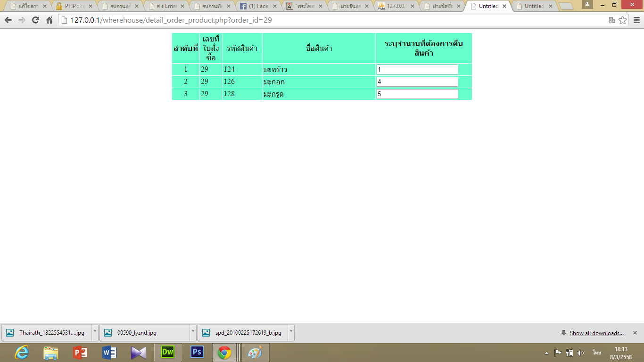This screenshot has width=644, height=362.
Task: Switch to Dreamweaver on the taskbar
Action: [168, 352]
